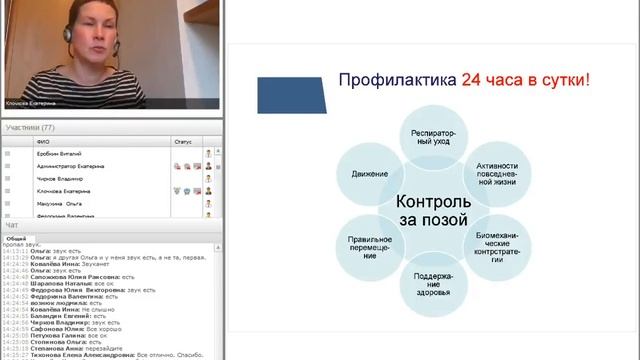Viewport: 640px width, 360px height.
Task: Click the Участники (77) panel header
Action: (112, 128)
